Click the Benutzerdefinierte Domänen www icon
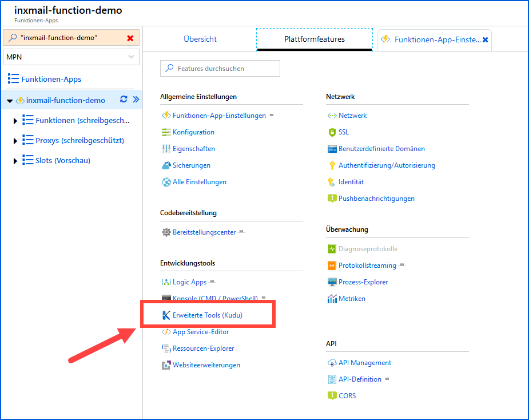Viewport: 529px width, 420px height. tap(332, 149)
